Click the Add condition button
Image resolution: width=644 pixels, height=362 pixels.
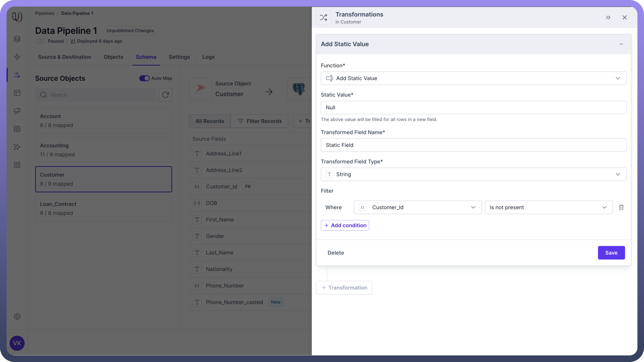(x=345, y=225)
